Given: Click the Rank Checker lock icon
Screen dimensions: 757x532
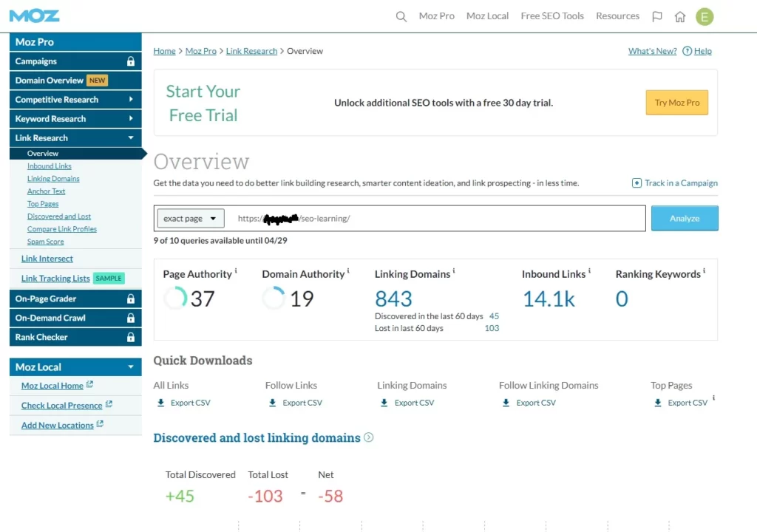Looking at the screenshot, I should [x=130, y=337].
